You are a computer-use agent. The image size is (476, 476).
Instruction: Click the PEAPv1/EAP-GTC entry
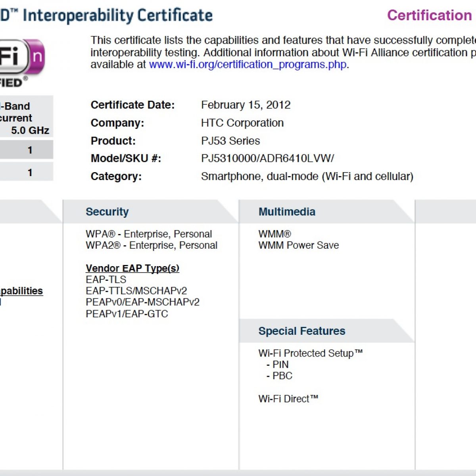click(x=127, y=314)
